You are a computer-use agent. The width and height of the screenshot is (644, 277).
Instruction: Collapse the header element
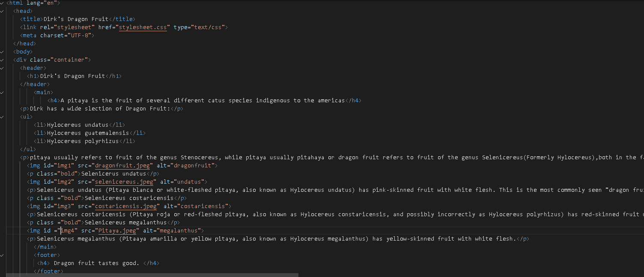tap(2, 68)
